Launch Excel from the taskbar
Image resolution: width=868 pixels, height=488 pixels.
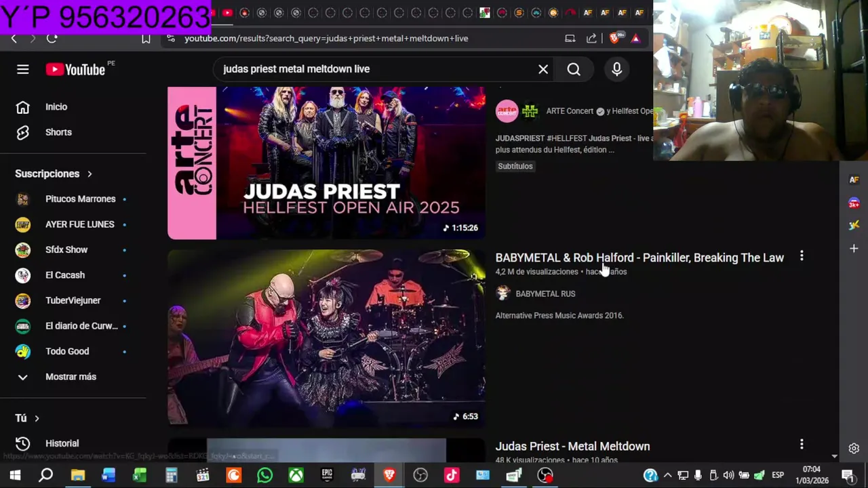[x=140, y=475]
